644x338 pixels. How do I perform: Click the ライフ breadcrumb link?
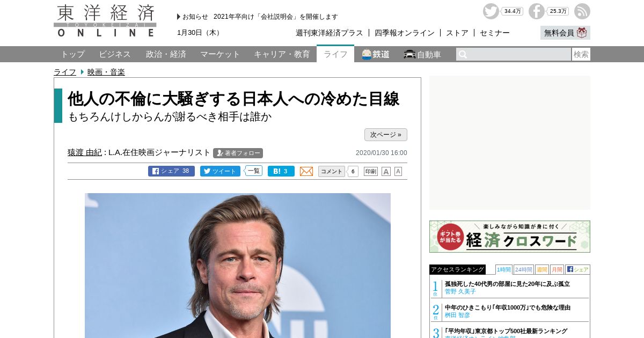(65, 72)
